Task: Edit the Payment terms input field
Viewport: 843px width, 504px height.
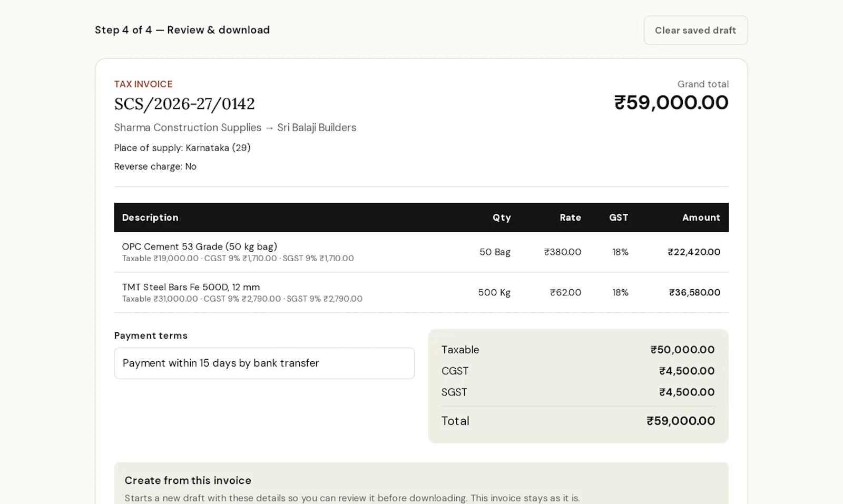Action: (264, 363)
